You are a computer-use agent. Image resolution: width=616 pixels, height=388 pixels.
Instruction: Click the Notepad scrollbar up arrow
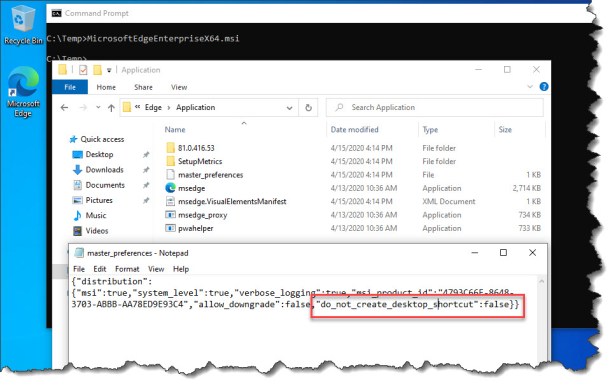pyautogui.click(x=541, y=282)
